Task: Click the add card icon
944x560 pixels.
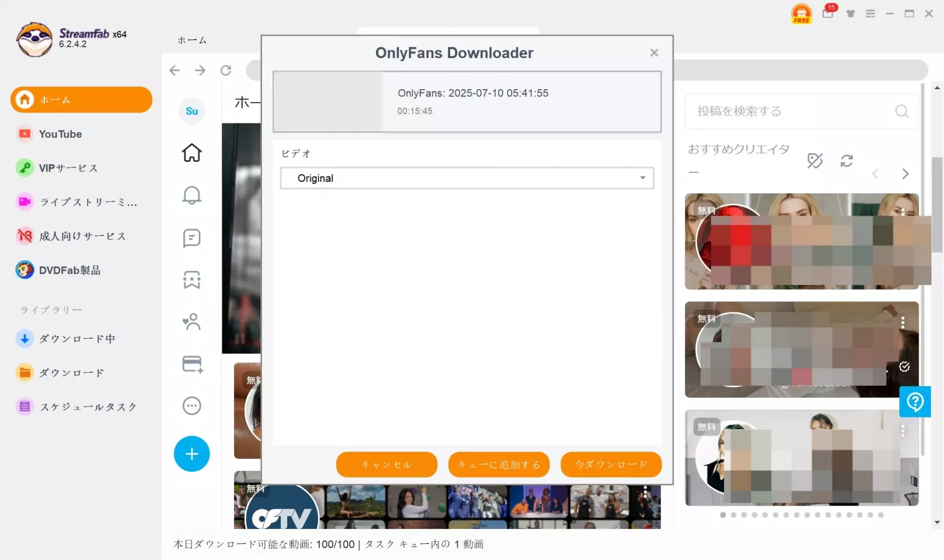Action: (192, 364)
